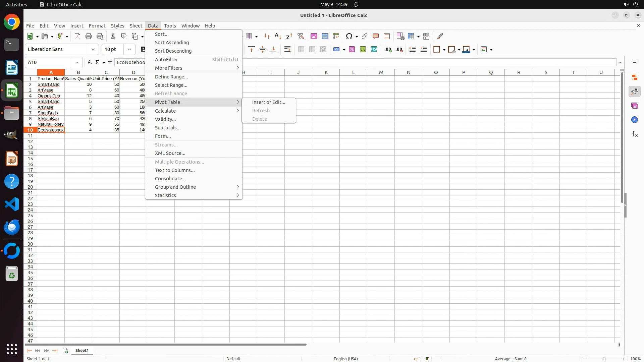Toggle AutoFilter in the Data menu

point(167,59)
